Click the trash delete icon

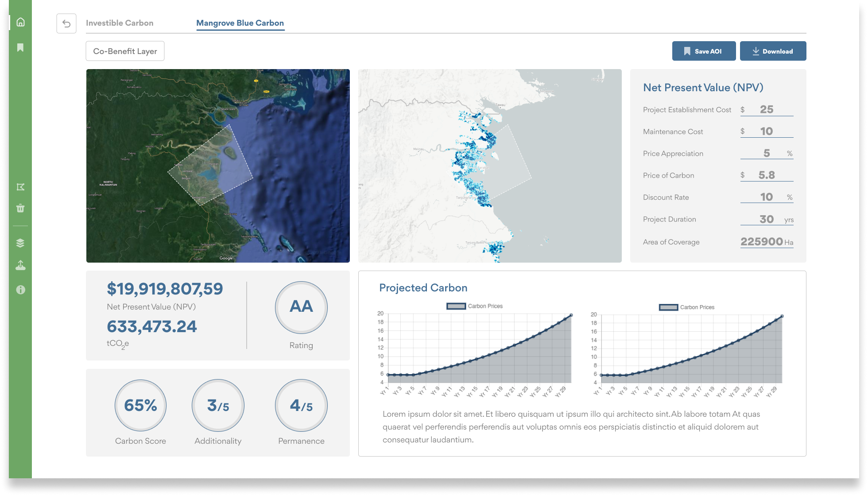click(20, 208)
